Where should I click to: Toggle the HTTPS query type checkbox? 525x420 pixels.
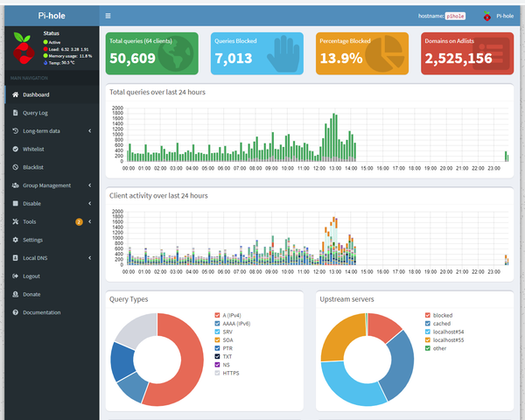[x=217, y=373]
